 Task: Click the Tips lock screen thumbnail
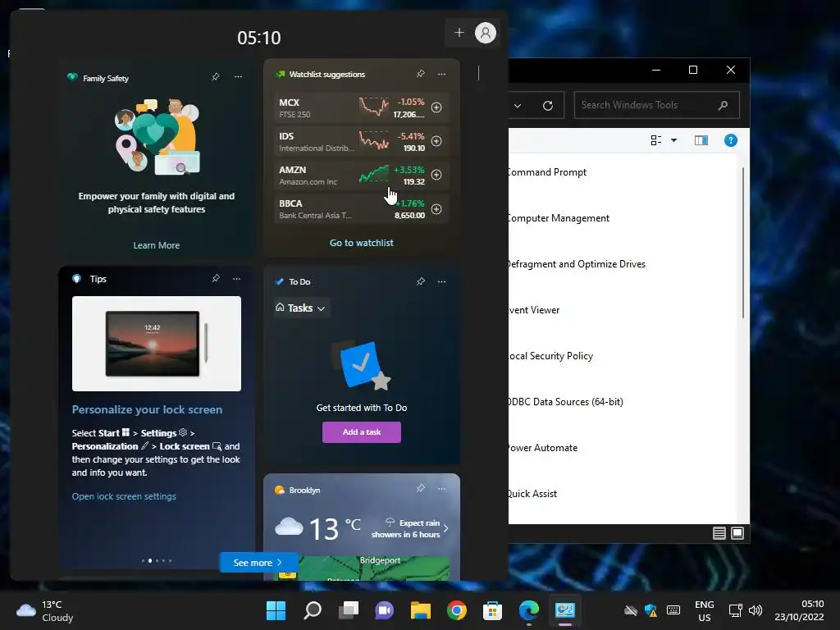click(157, 344)
